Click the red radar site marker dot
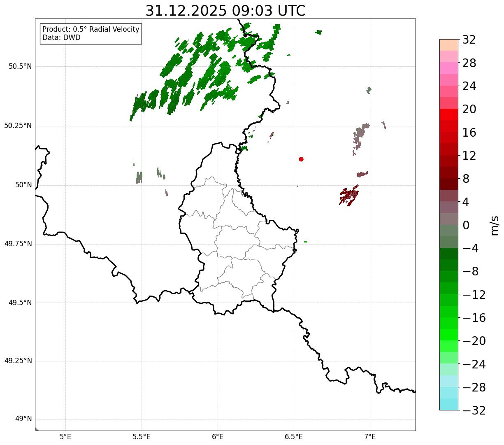The image size is (504, 445). pos(301,159)
